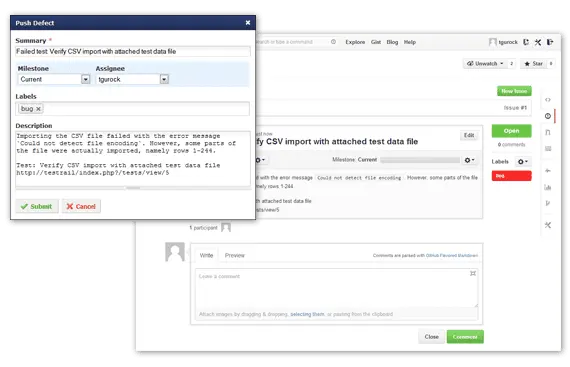Image resolution: width=570 pixels, height=367 pixels.
Task: Close the Push Defect dialog
Action: pyautogui.click(x=248, y=23)
